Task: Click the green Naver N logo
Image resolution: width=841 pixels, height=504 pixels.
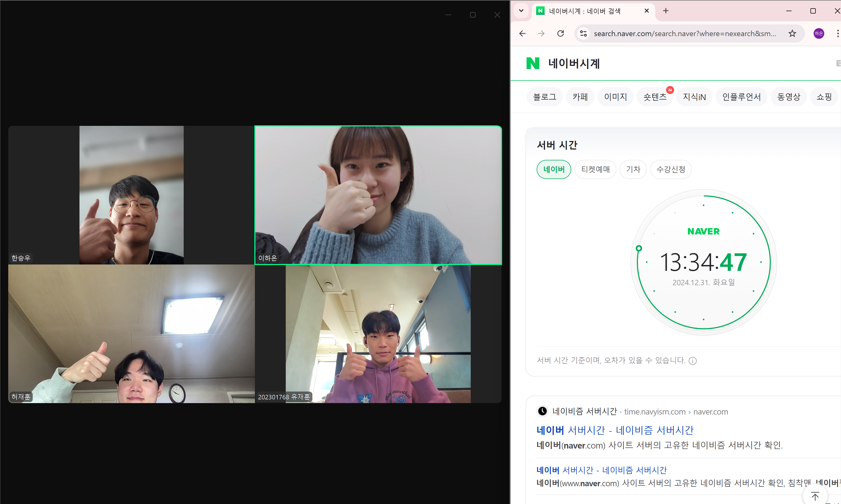Action: point(533,63)
